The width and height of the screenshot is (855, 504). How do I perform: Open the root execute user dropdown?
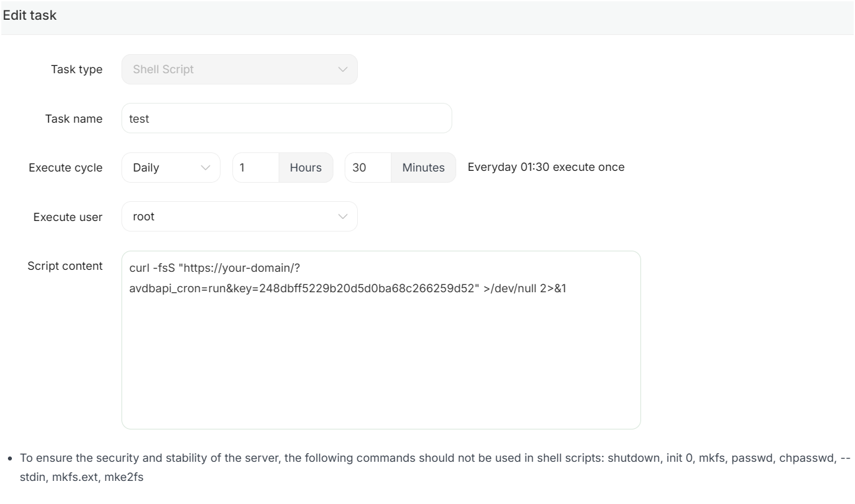[x=231, y=216]
